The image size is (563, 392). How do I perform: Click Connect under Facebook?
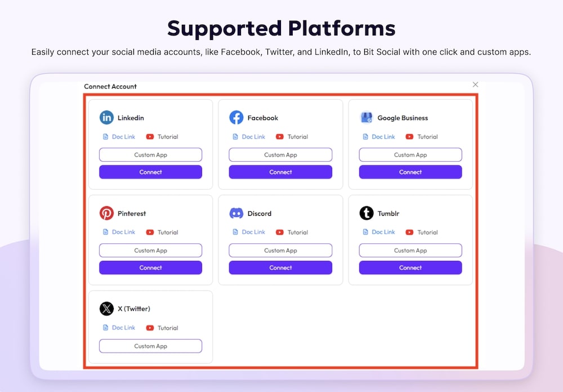[x=280, y=172]
